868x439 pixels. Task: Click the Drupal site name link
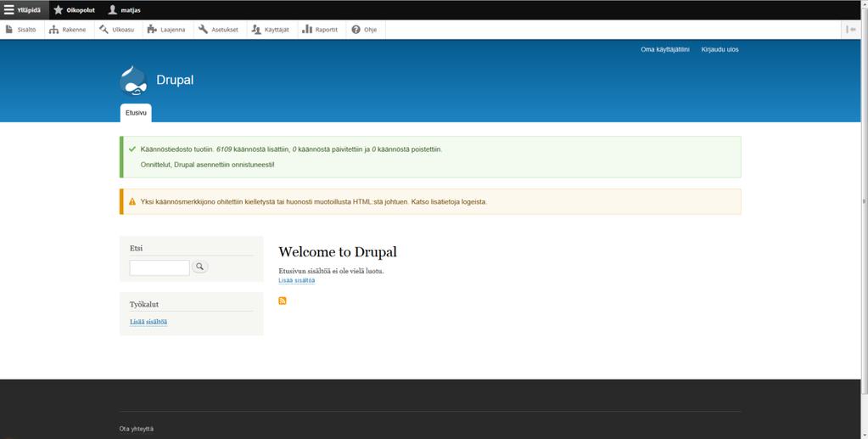point(175,80)
